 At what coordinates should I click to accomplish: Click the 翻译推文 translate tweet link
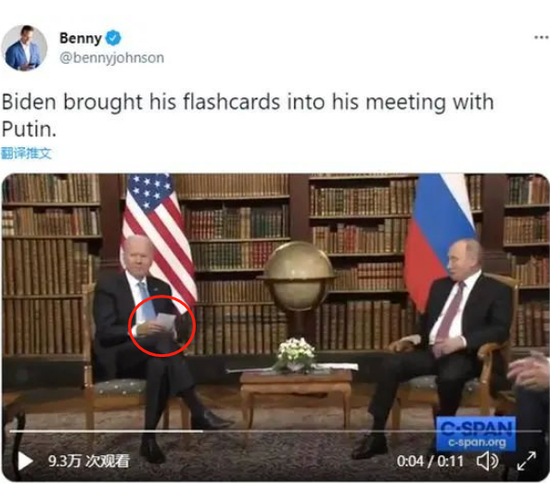pyautogui.click(x=26, y=153)
